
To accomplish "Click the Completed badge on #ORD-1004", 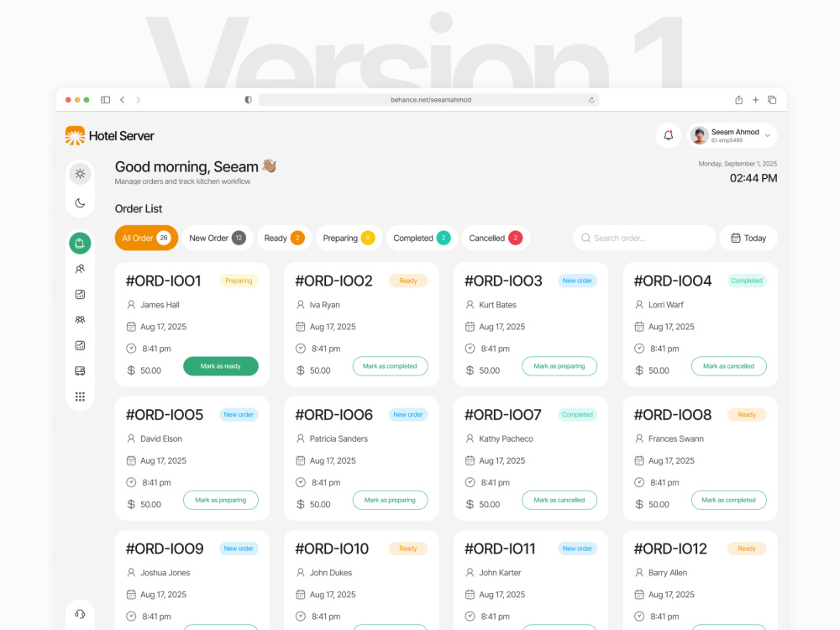I will click(x=746, y=281).
